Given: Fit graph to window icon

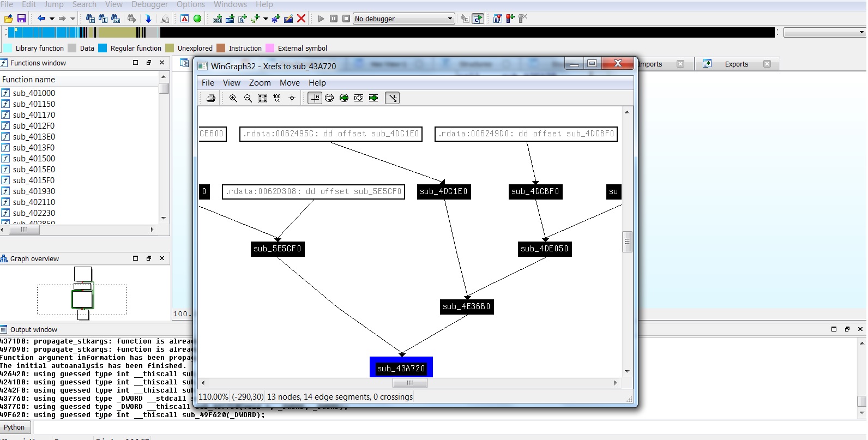Looking at the screenshot, I should click(x=263, y=98).
